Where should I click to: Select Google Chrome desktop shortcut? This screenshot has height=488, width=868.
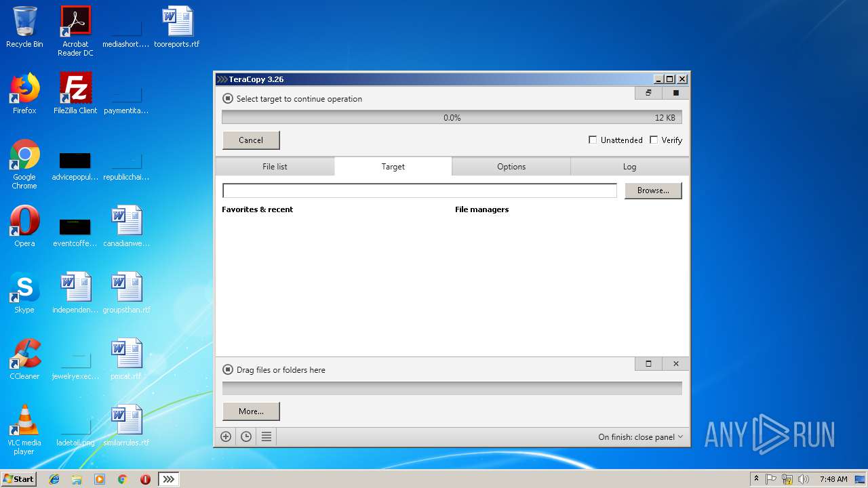(24, 164)
